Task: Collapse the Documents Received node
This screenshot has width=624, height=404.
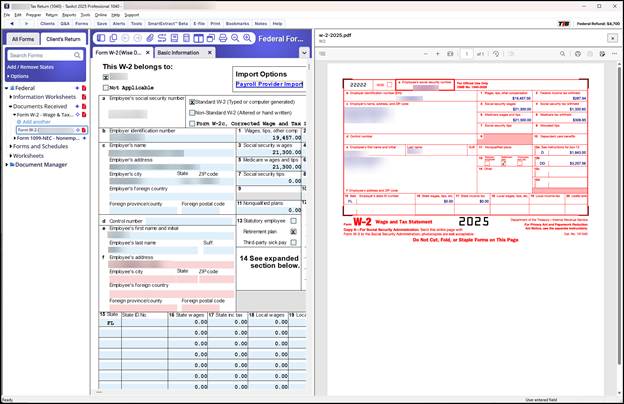Action: 10,106
